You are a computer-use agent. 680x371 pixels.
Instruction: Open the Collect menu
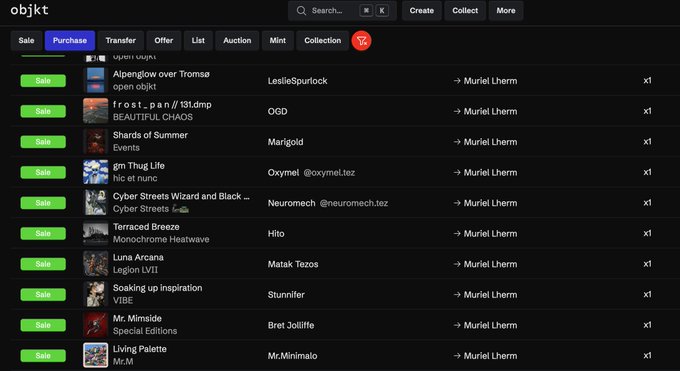pyautogui.click(x=465, y=10)
